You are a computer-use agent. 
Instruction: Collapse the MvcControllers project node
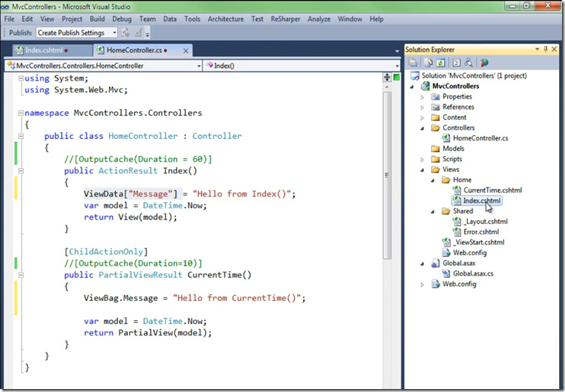click(412, 87)
